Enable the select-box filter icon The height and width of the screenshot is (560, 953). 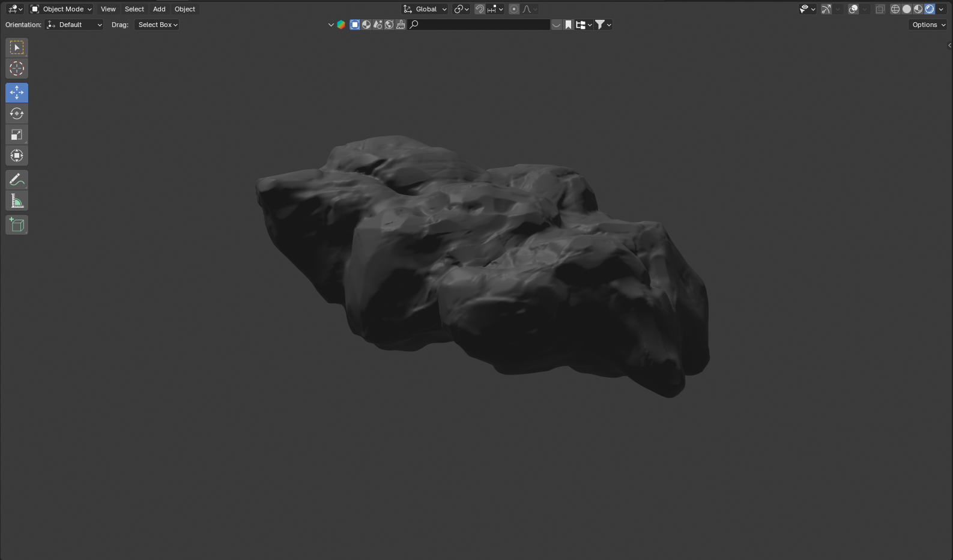(x=355, y=25)
